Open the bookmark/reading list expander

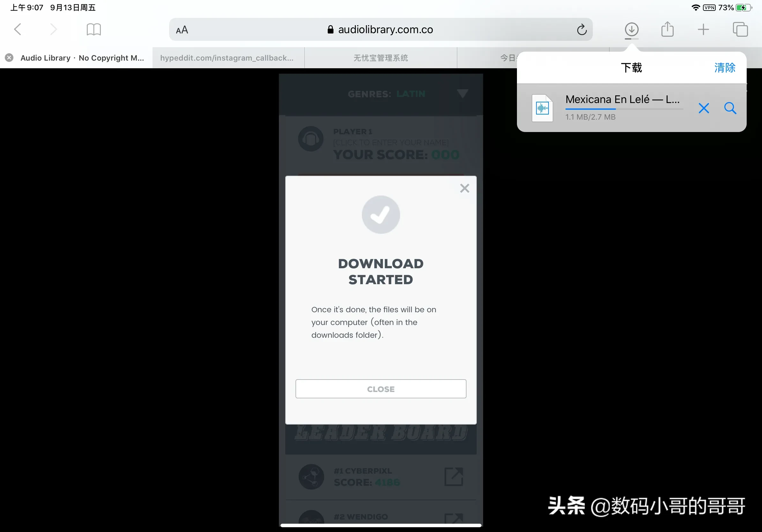(94, 30)
